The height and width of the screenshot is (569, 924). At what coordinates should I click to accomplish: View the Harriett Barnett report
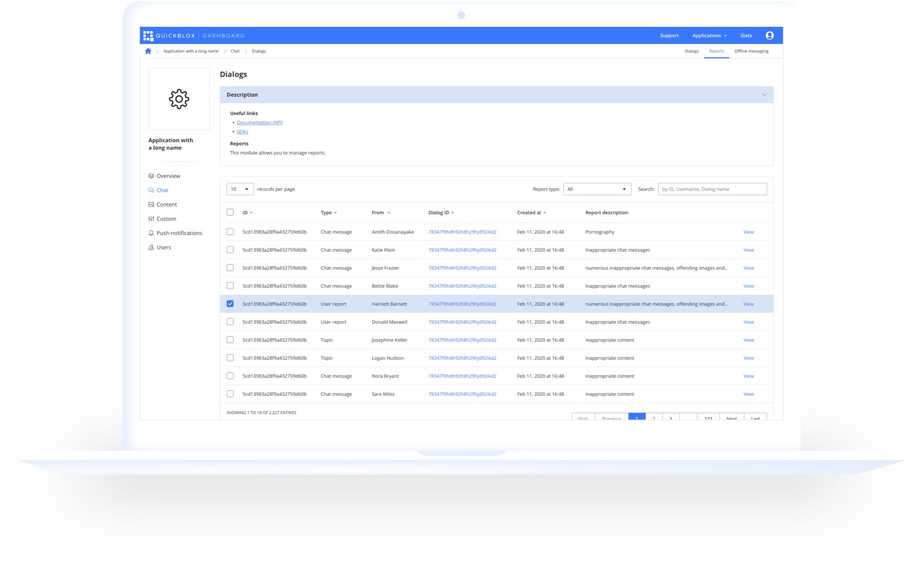[748, 304]
